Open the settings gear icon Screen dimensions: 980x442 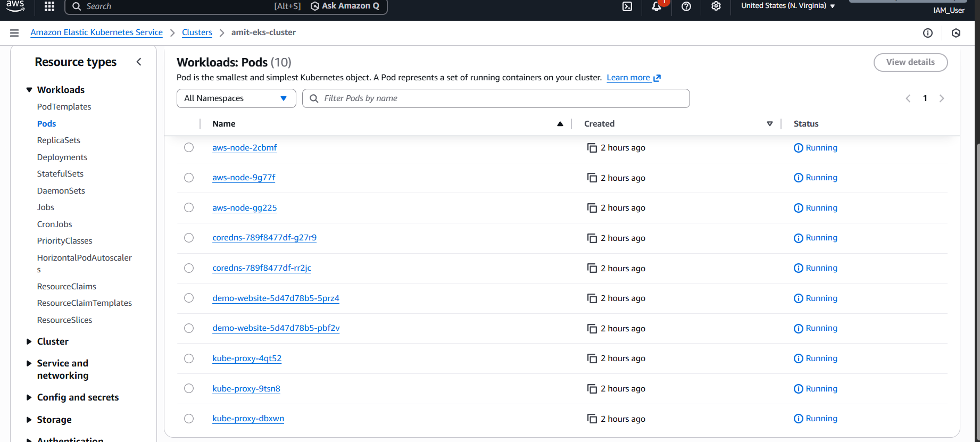[716, 6]
